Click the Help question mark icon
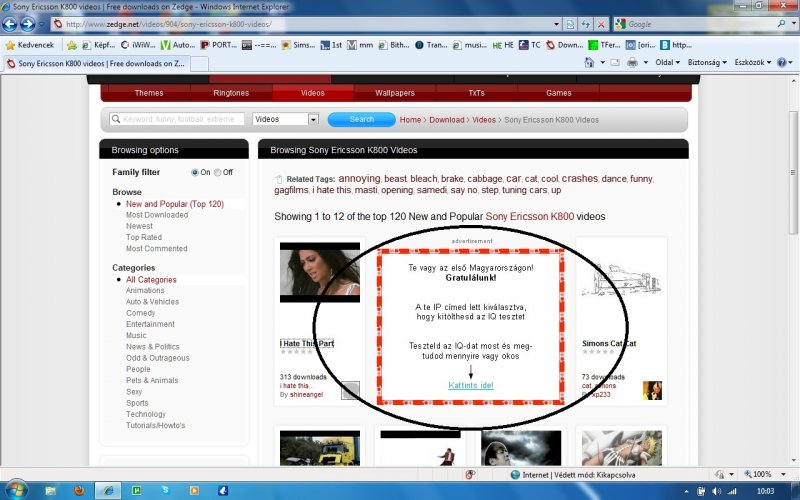 [782, 62]
